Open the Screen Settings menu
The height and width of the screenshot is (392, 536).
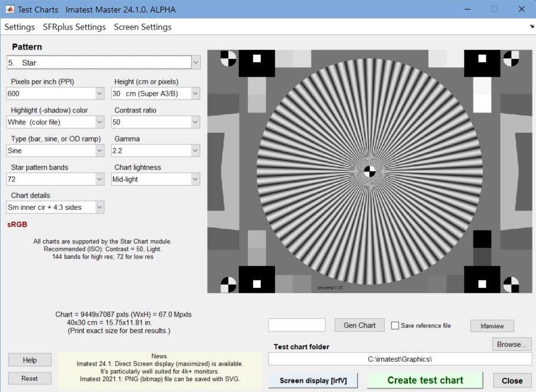[142, 27]
